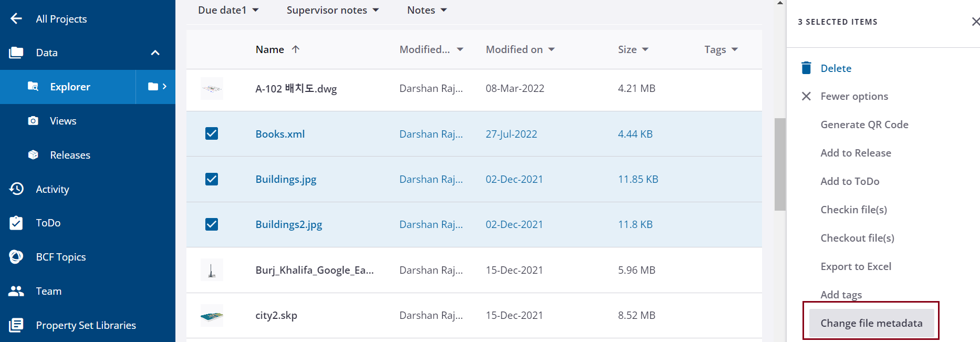Click Fewer options link
This screenshot has width=980, height=342.
(x=854, y=96)
